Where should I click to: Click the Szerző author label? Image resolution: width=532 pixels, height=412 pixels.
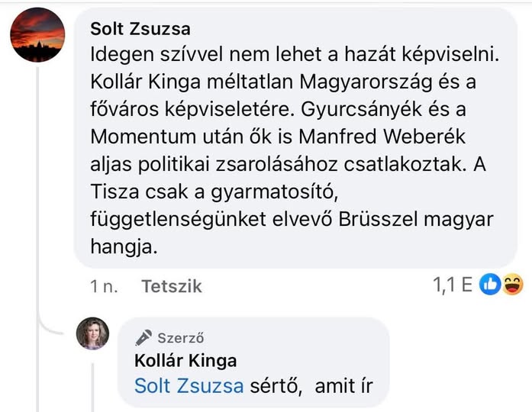tap(180, 337)
